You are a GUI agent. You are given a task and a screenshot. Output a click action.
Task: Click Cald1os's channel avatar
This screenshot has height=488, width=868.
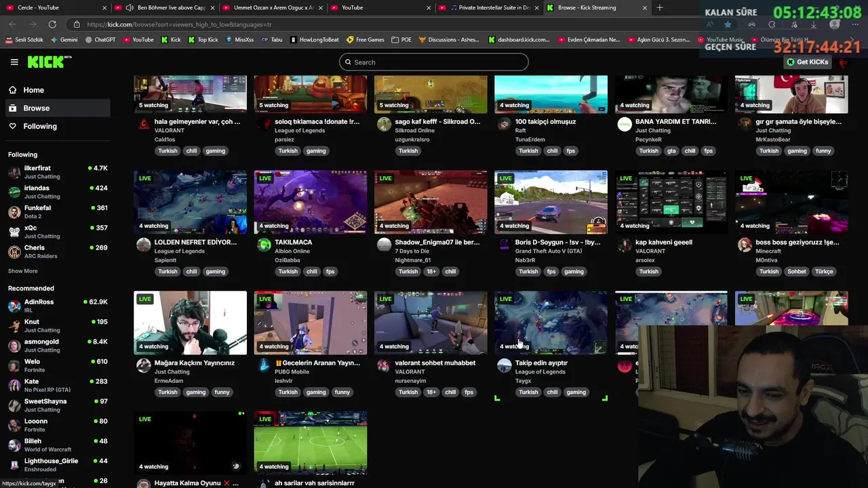144,124
